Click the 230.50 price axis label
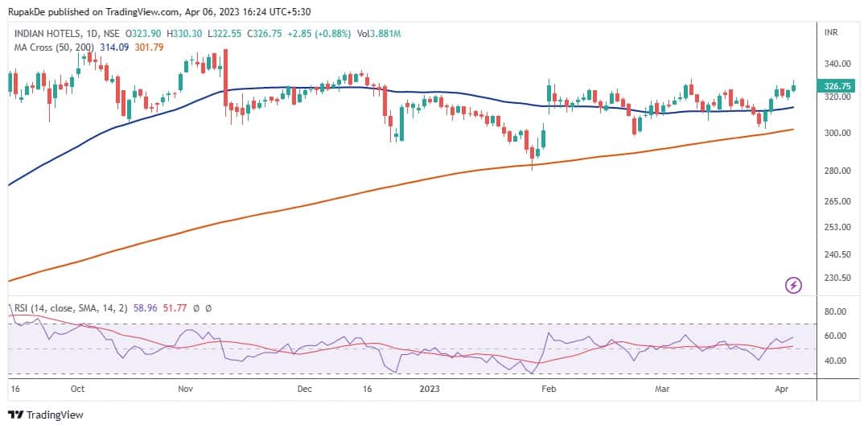The image size is (868, 429). coord(836,278)
